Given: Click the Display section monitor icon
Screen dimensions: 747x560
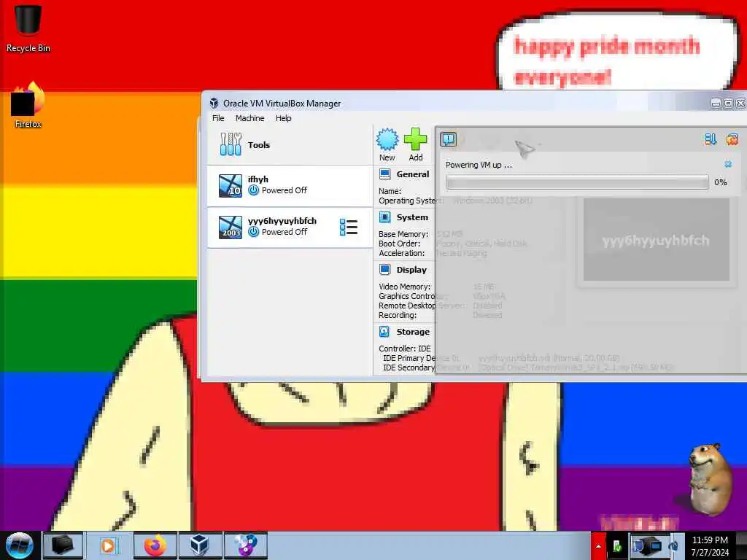Looking at the screenshot, I should [385, 270].
